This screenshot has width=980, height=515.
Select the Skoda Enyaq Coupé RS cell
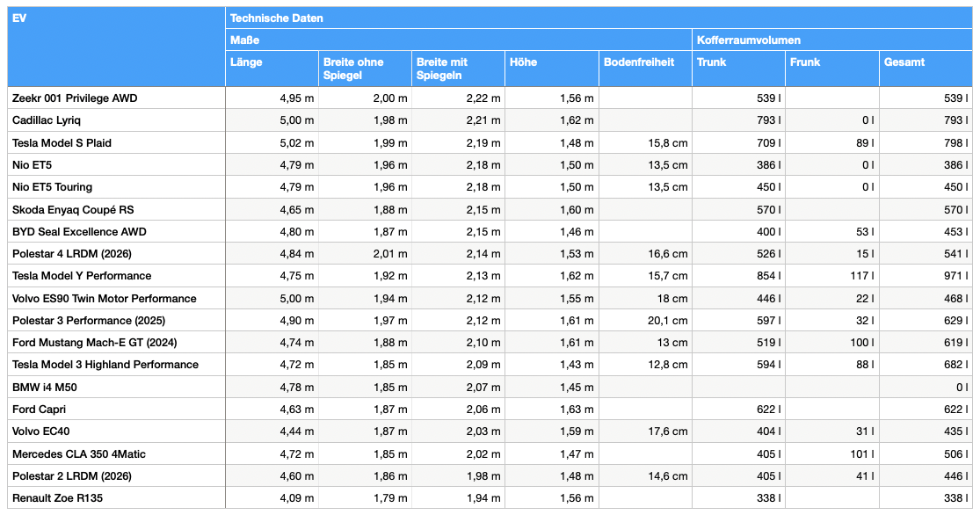point(116,209)
